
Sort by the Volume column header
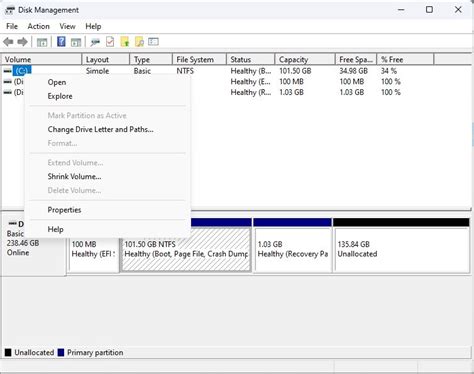[42, 60]
